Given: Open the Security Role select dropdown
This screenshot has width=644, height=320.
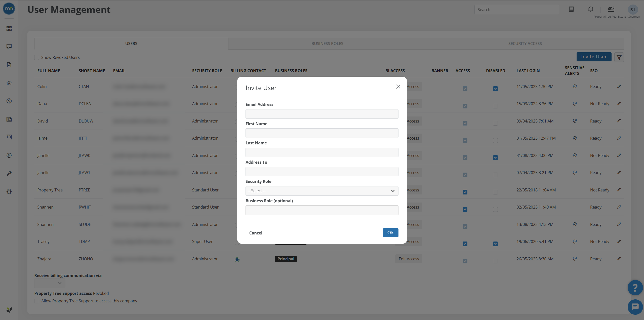Looking at the screenshot, I should [322, 191].
